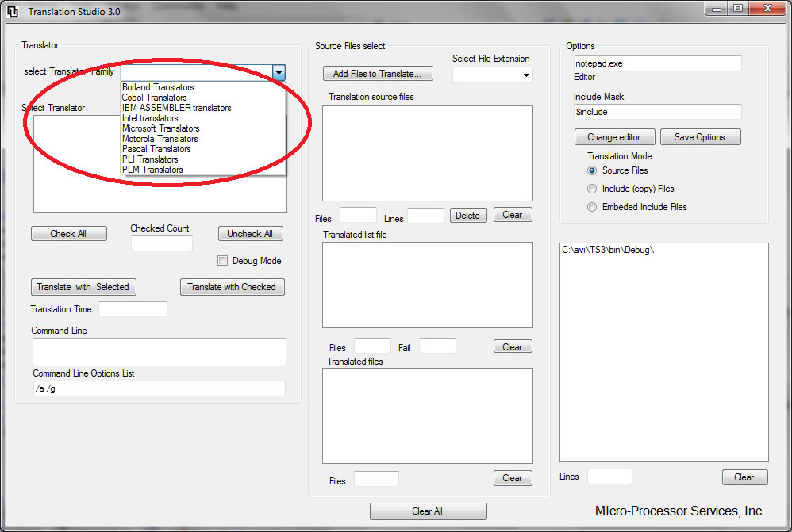The width and height of the screenshot is (792, 532).
Task: Delete the selected source file
Action: (x=468, y=216)
